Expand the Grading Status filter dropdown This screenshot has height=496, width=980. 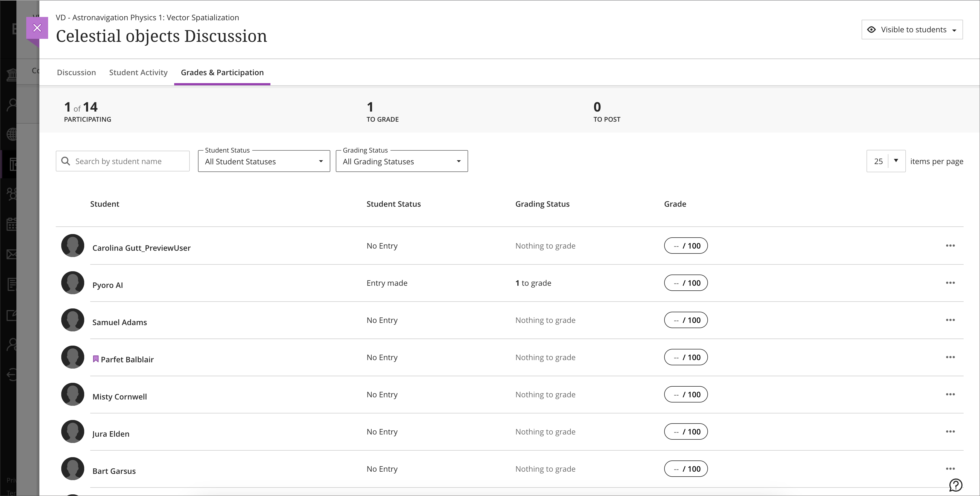401,161
